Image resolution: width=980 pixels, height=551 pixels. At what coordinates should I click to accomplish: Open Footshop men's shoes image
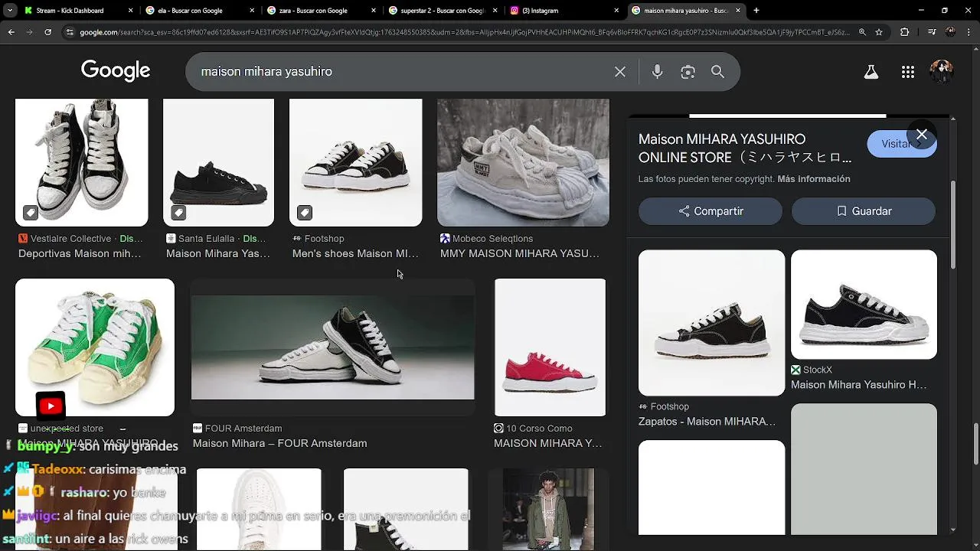[x=355, y=162]
